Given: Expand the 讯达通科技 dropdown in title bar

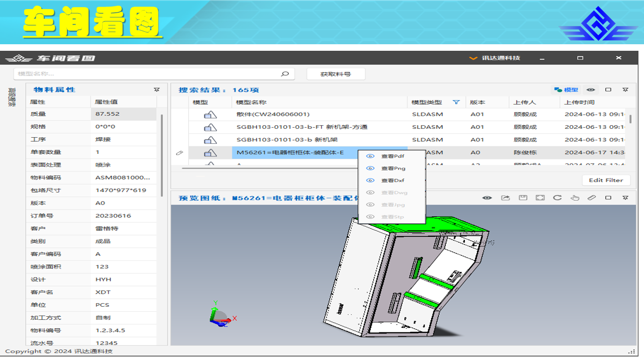Looking at the screenshot, I should click(x=473, y=58).
